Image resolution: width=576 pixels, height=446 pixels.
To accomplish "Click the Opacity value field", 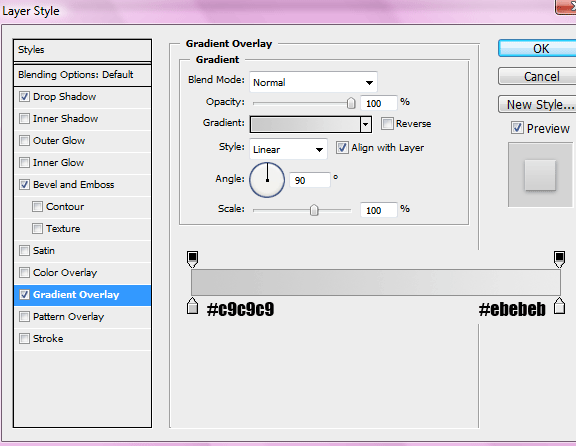I will [379, 103].
